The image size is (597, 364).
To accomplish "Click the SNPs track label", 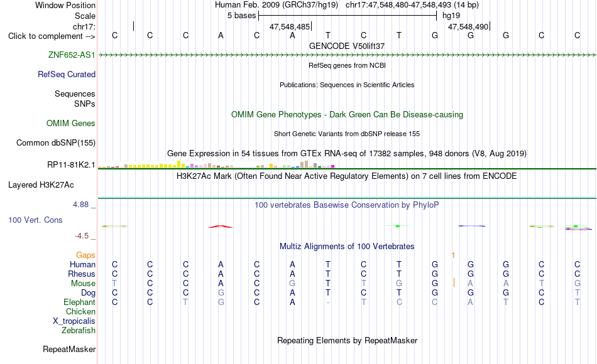I will point(85,104).
